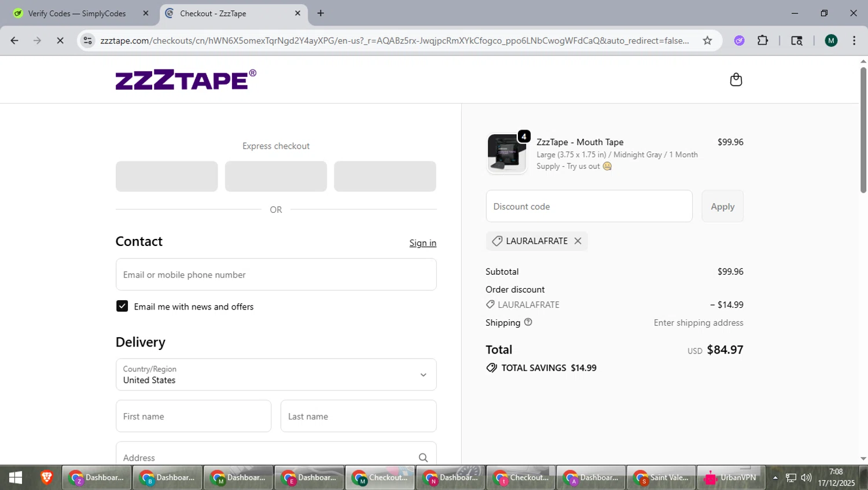View site information icon in address bar

(87, 40)
